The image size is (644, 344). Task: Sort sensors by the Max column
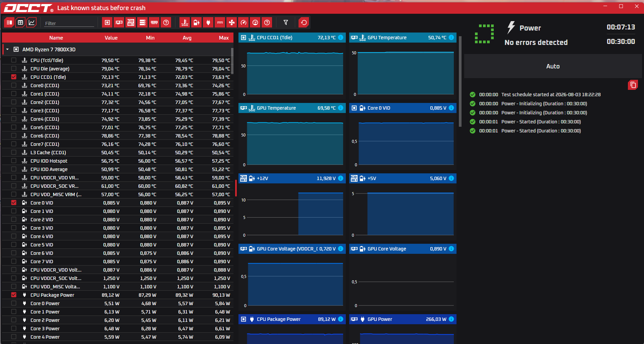click(224, 38)
